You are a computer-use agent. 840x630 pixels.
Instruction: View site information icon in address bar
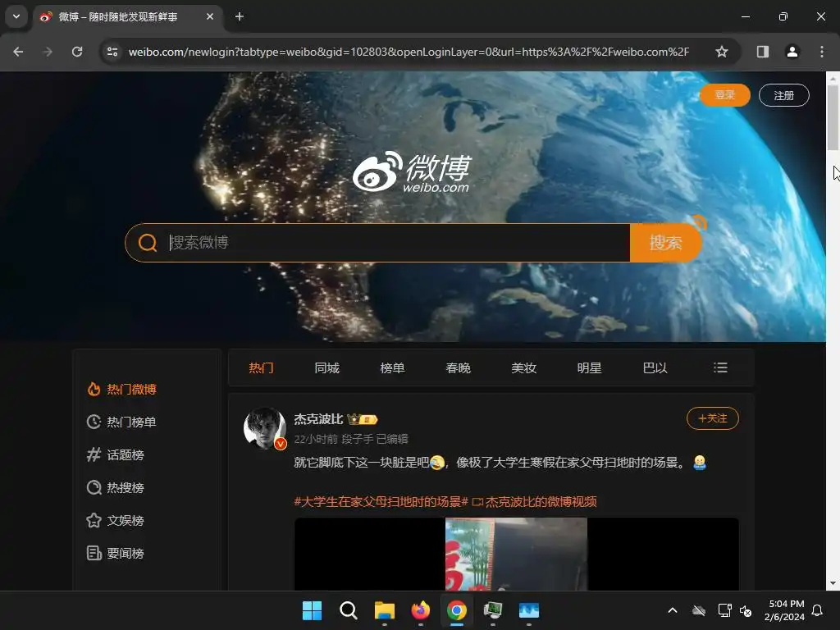[x=112, y=52]
